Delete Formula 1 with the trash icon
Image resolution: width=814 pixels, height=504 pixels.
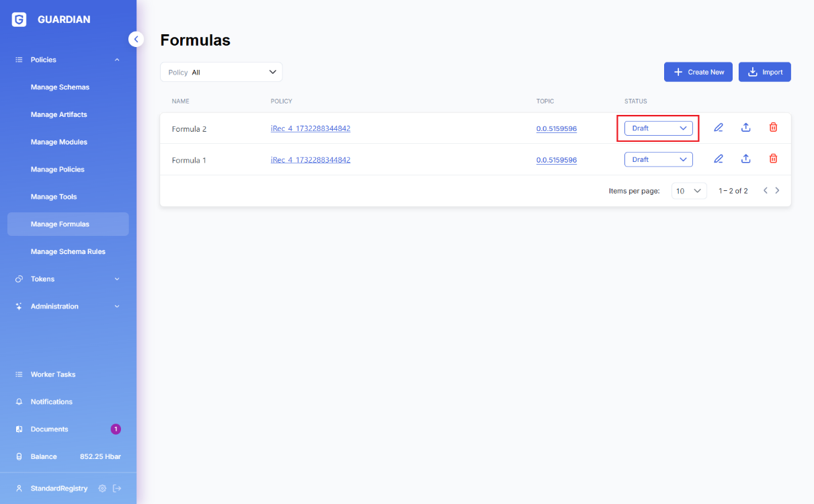[773, 159]
